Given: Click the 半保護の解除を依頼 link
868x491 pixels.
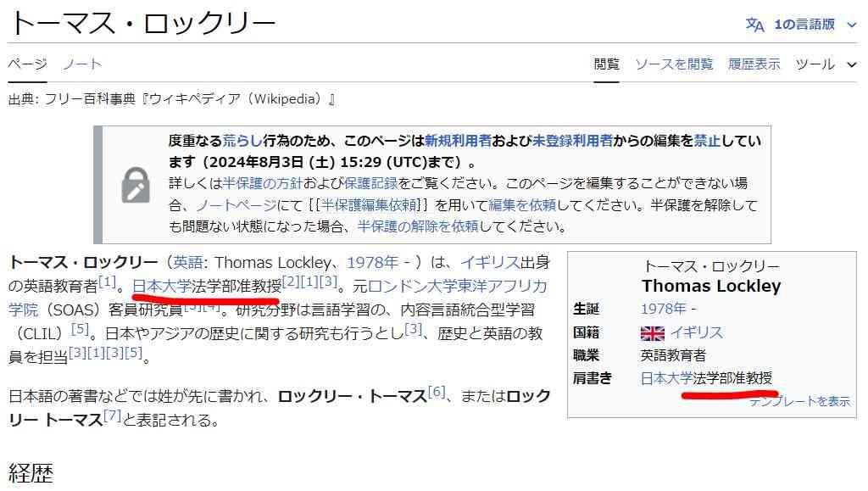Looking at the screenshot, I should point(418,226).
